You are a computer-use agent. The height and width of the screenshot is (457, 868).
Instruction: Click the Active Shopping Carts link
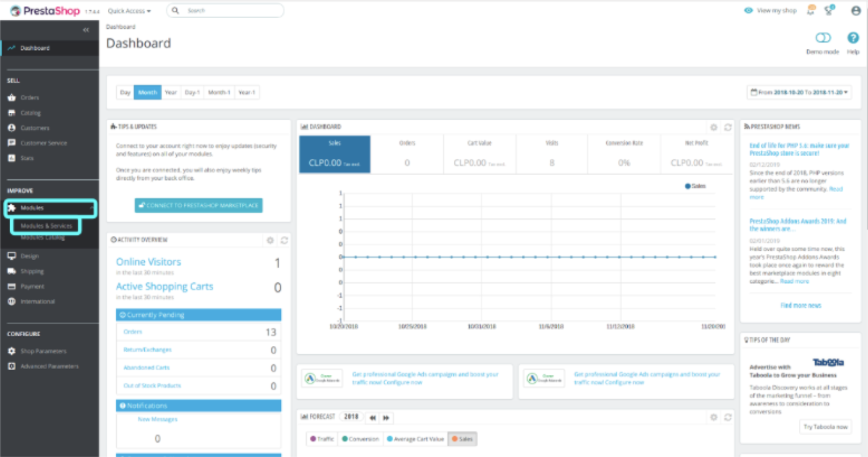pyautogui.click(x=165, y=287)
